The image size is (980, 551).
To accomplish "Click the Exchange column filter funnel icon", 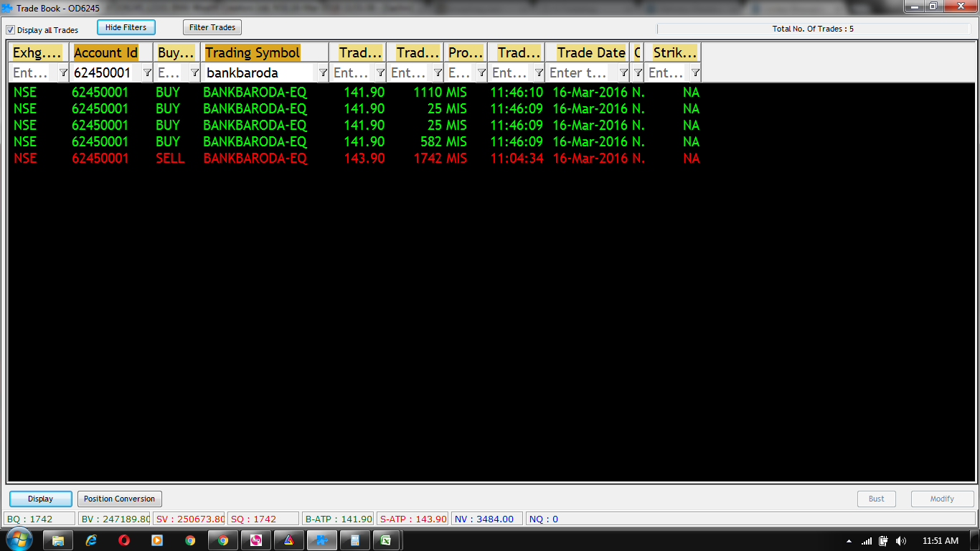I will click(x=63, y=73).
